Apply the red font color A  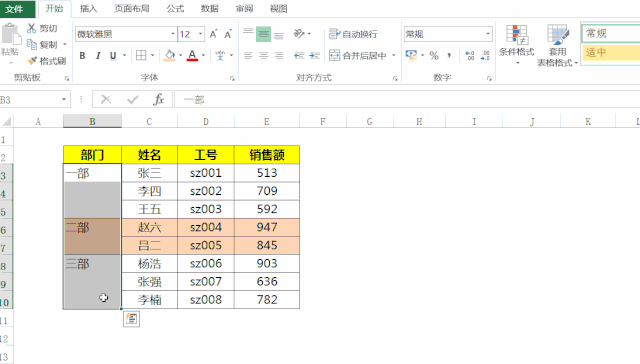click(x=192, y=55)
